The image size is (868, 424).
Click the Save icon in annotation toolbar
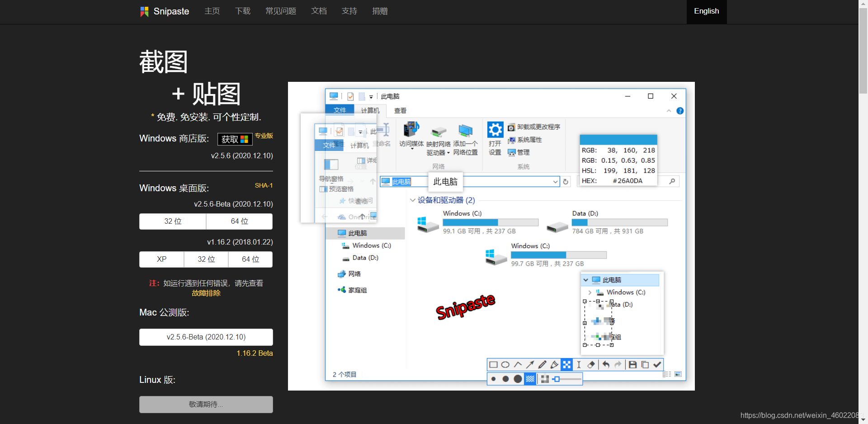click(x=632, y=365)
